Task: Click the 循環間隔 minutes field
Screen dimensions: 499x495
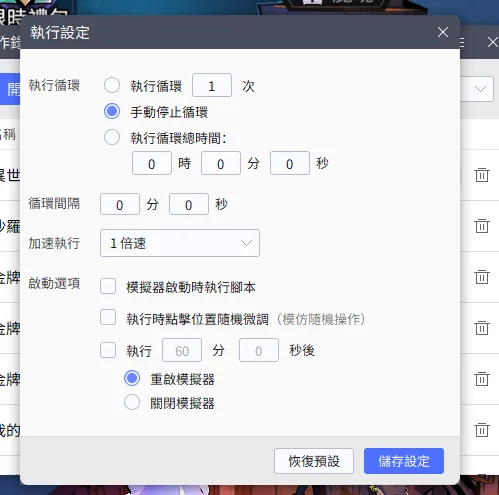Action: tap(120, 204)
